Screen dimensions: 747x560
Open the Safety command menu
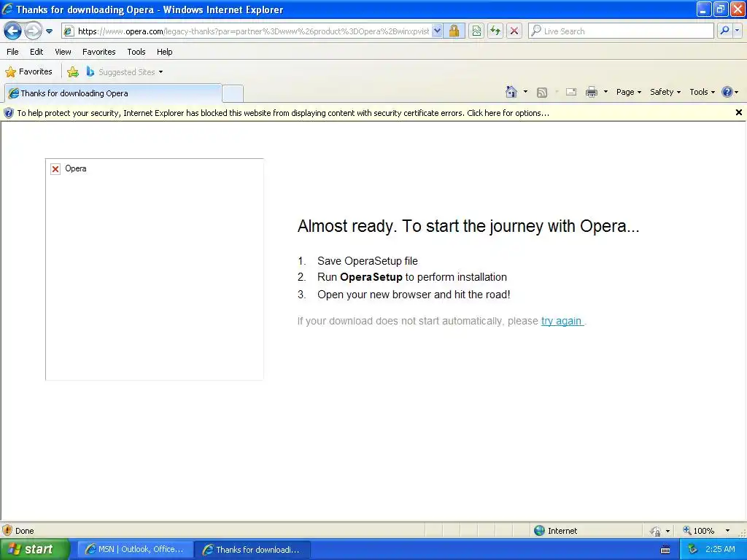[x=665, y=92]
